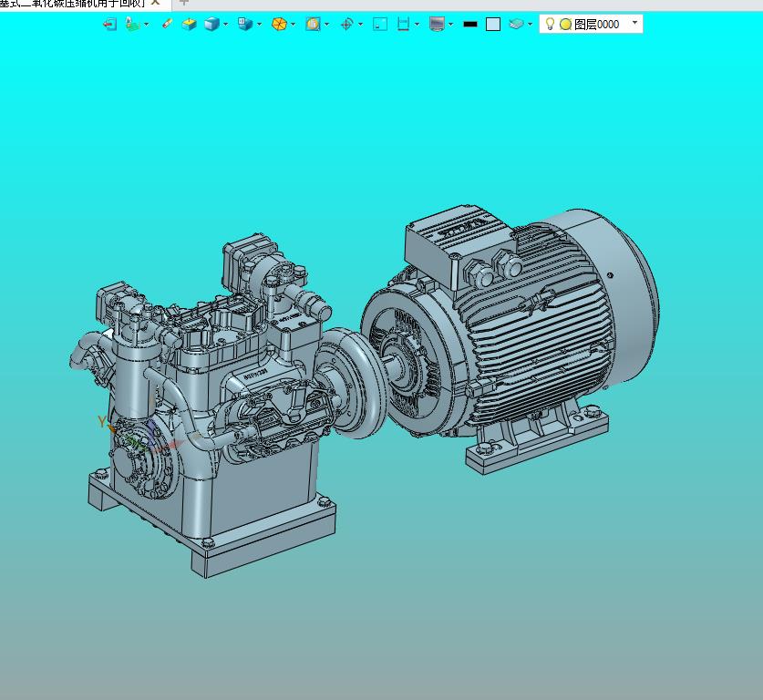Click the black line color swatch

pos(470,25)
